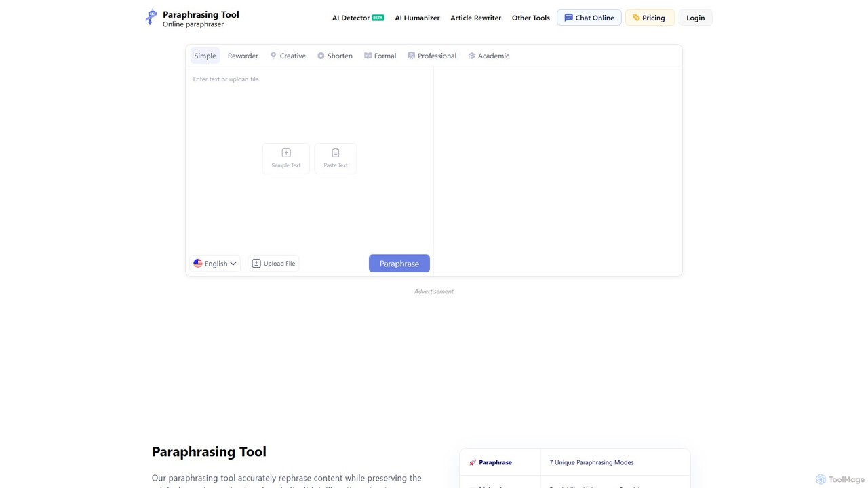Switch to the Reworder mode tab

tap(243, 56)
